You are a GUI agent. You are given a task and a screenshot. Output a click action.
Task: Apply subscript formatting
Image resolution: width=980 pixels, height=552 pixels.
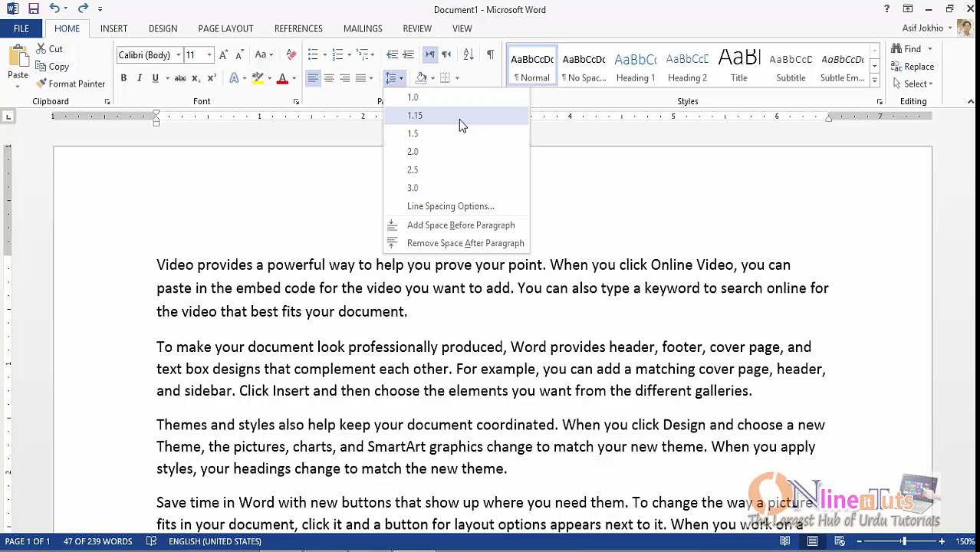coord(196,78)
